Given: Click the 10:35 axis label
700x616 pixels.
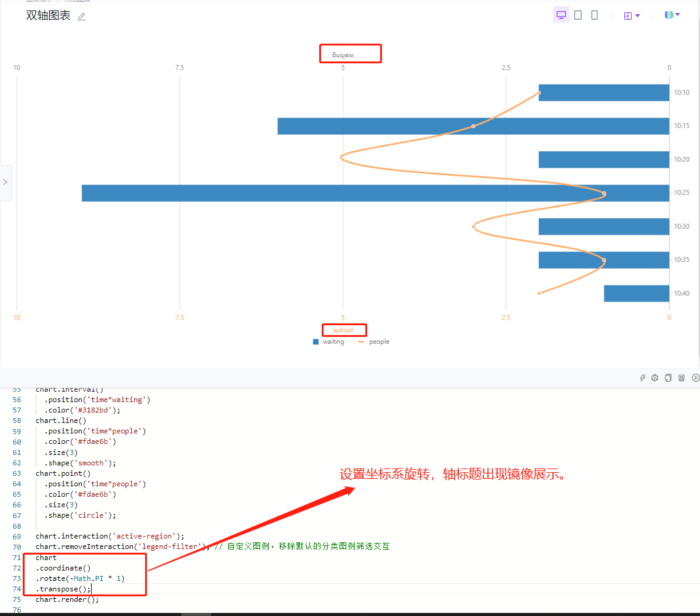Looking at the screenshot, I should tap(682, 259).
